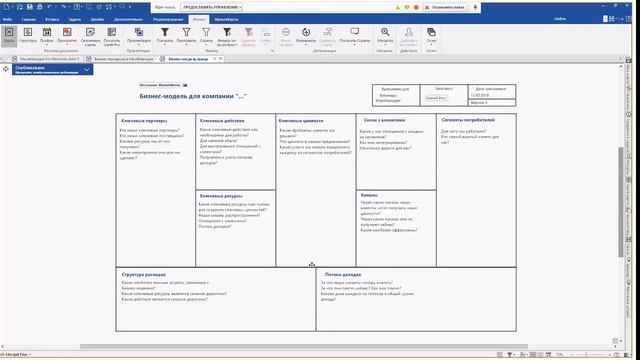Open the ПРЕДОСТАВИТЬ УПРАВЛЕНИЕ dropdown

pos(212,7)
